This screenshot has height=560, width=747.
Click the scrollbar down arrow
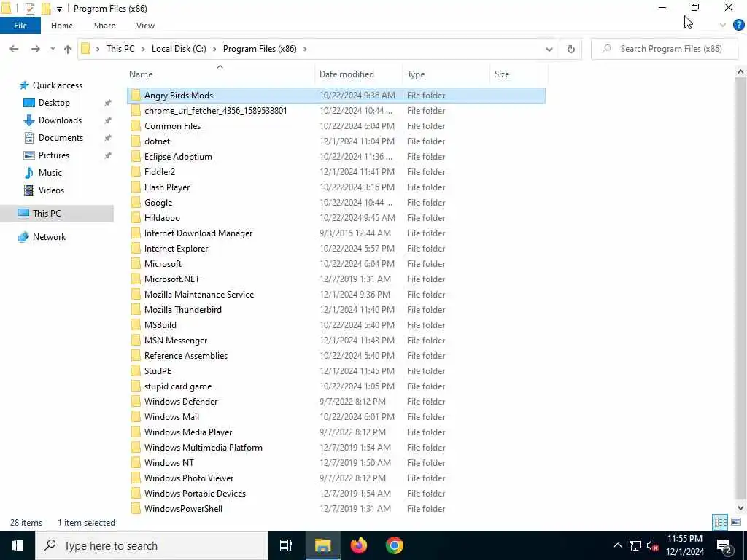[x=740, y=508]
